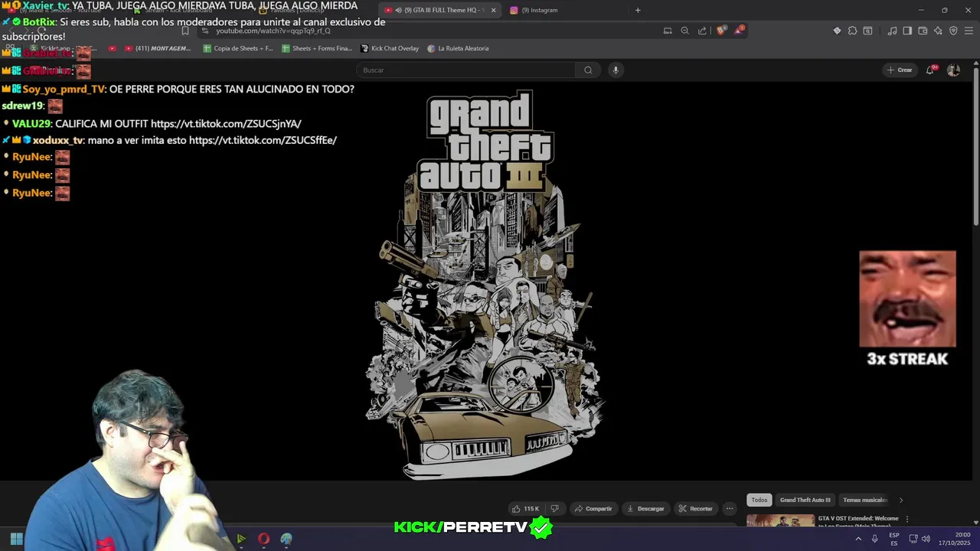This screenshot has width=980, height=551.
Task: Expand the system tray hidden icons chevron
Action: click(858, 539)
